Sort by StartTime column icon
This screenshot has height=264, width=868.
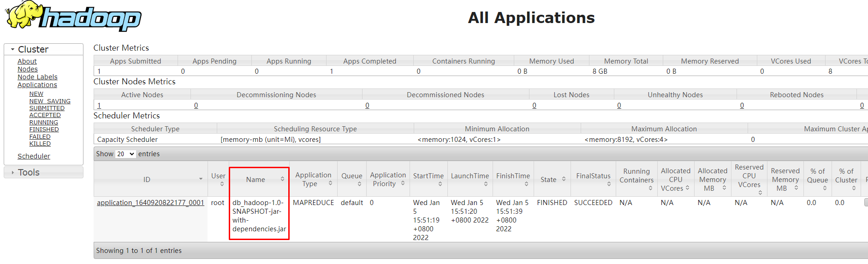tap(440, 184)
